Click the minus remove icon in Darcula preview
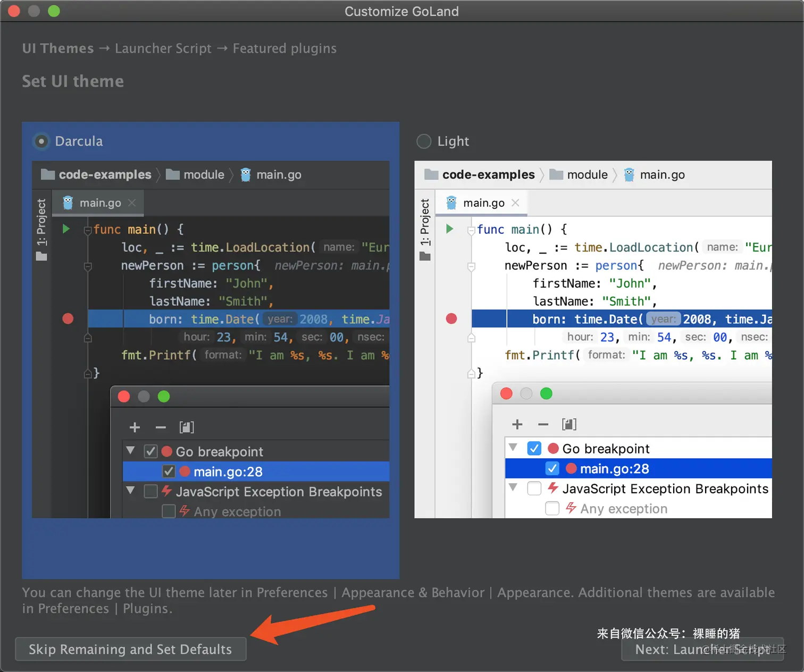 click(161, 427)
